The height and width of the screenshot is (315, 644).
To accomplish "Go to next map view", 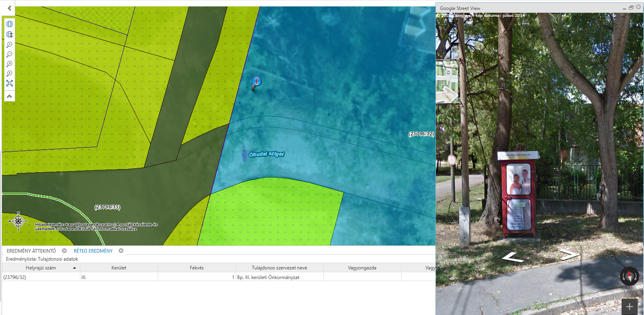I will (x=10, y=74).
